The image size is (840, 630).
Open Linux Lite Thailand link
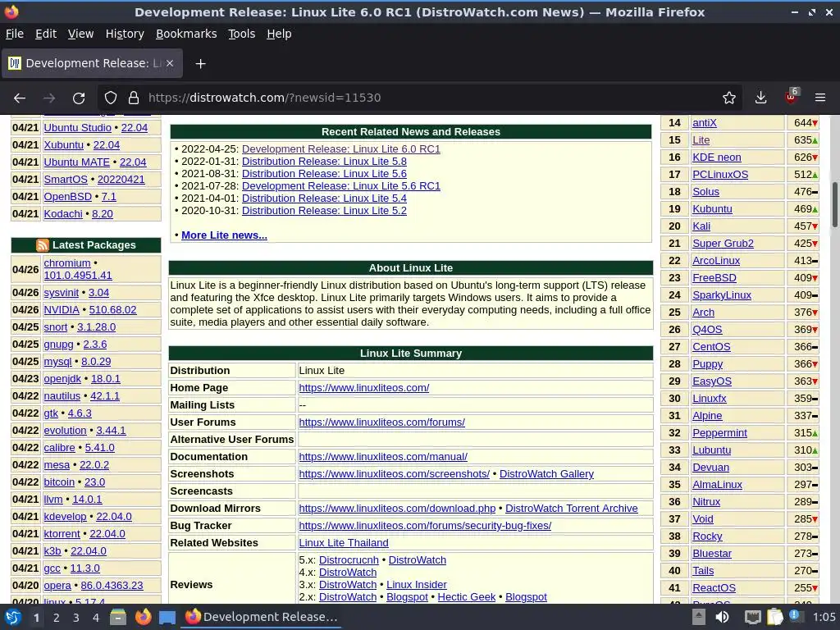pos(344,543)
